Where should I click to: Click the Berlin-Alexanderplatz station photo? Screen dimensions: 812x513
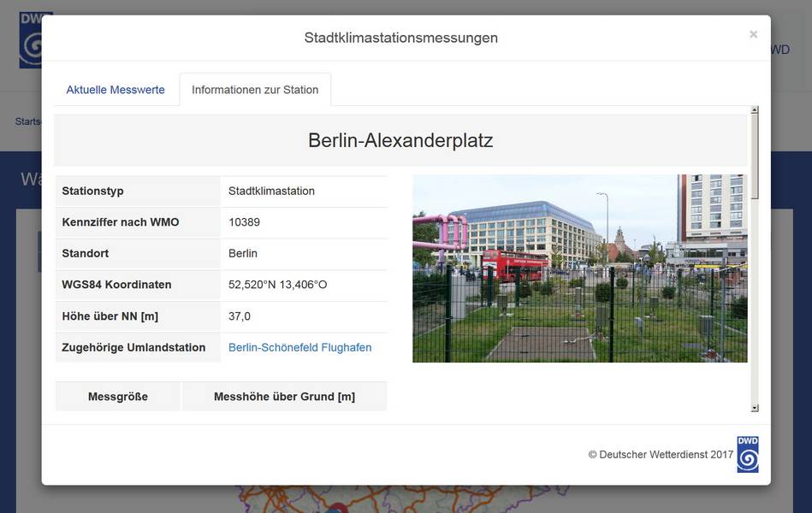(579, 268)
